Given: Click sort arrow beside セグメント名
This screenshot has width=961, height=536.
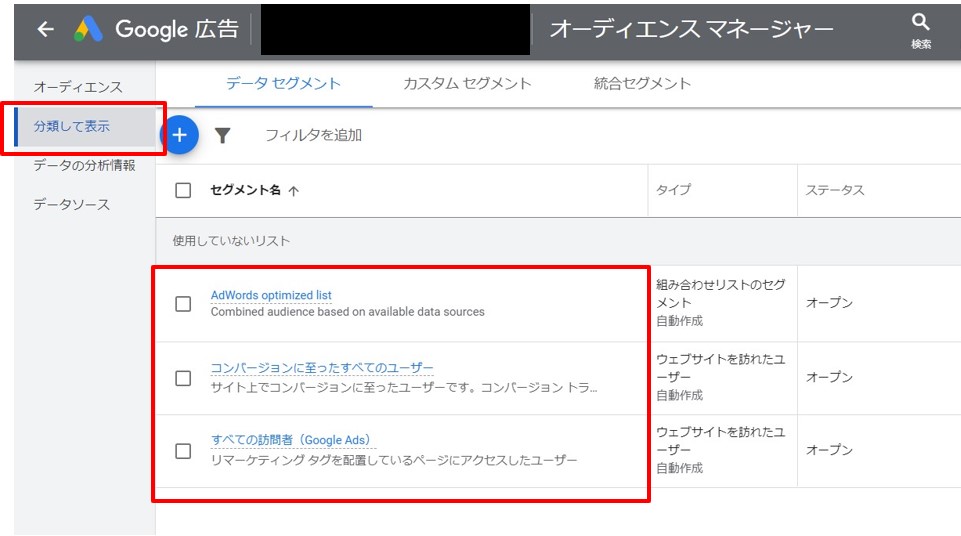Looking at the screenshot, I should [x=294, y=191].
